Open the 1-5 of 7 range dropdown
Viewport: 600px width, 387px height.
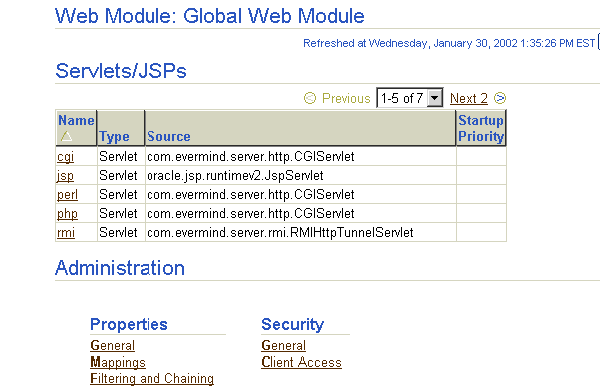410,98
